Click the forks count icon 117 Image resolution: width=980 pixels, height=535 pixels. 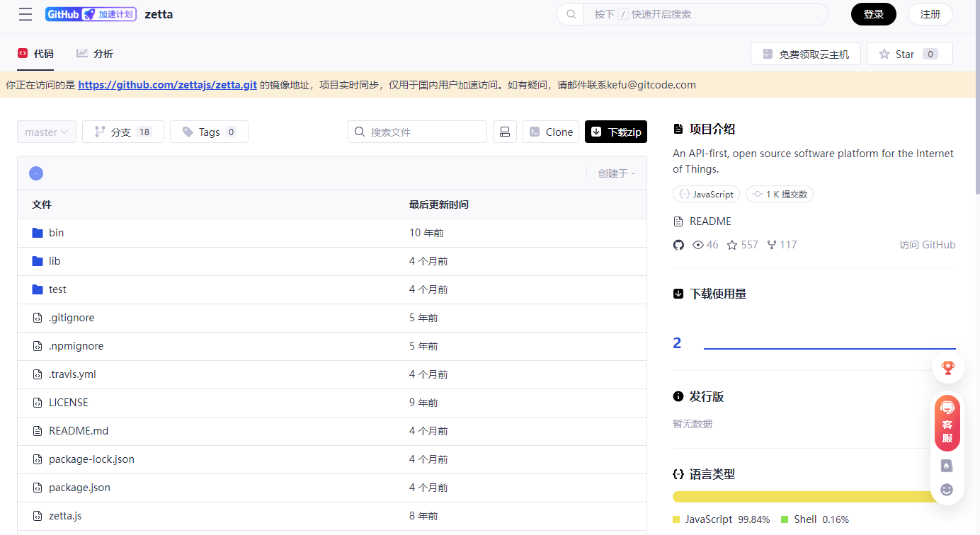click(x=772, y=245)
